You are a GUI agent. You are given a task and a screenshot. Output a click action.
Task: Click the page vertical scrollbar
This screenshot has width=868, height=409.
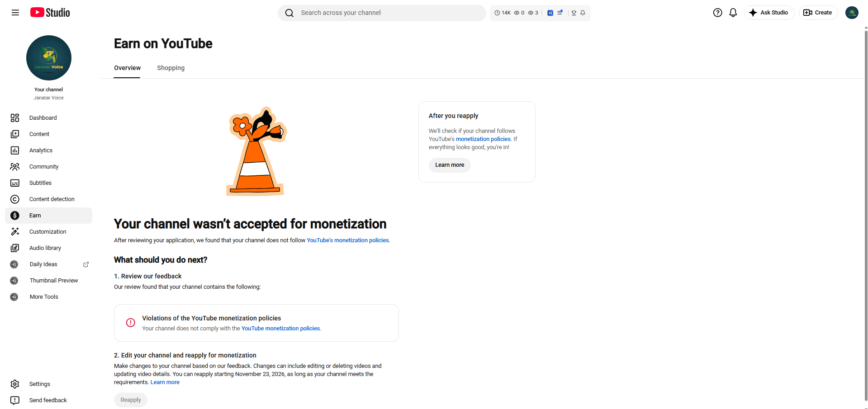(x=866, y=217)
